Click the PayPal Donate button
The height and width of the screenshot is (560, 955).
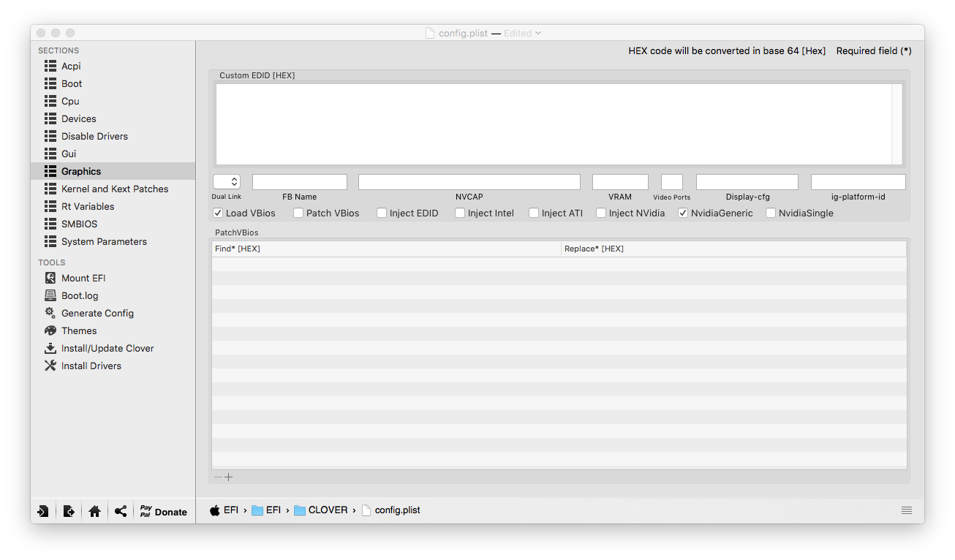[164, 511]
